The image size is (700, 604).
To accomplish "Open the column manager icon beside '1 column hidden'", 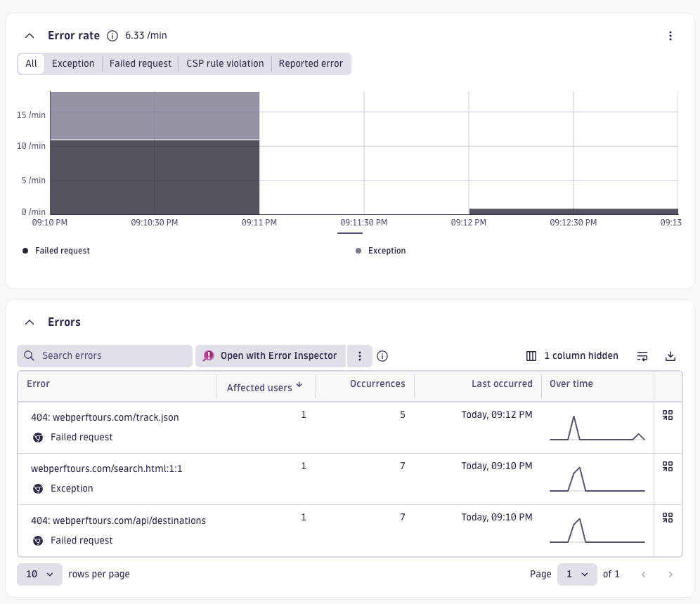I will 531,356.
